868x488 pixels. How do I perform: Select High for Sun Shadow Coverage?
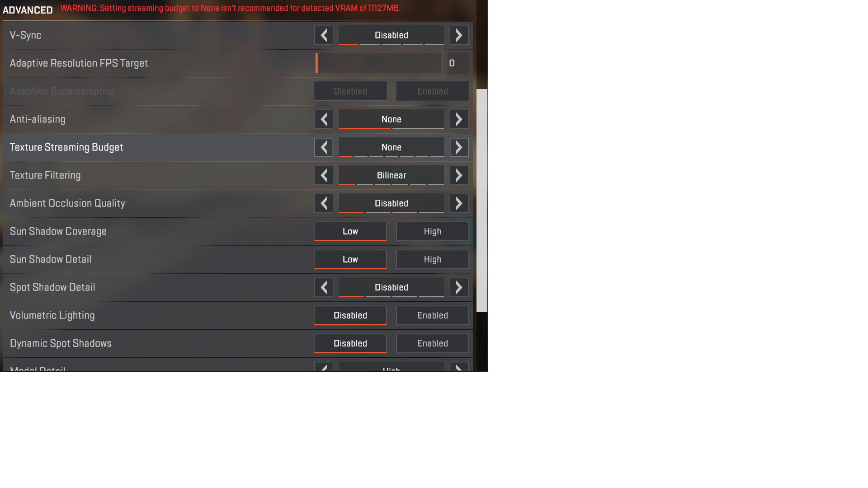pos(432,231)
